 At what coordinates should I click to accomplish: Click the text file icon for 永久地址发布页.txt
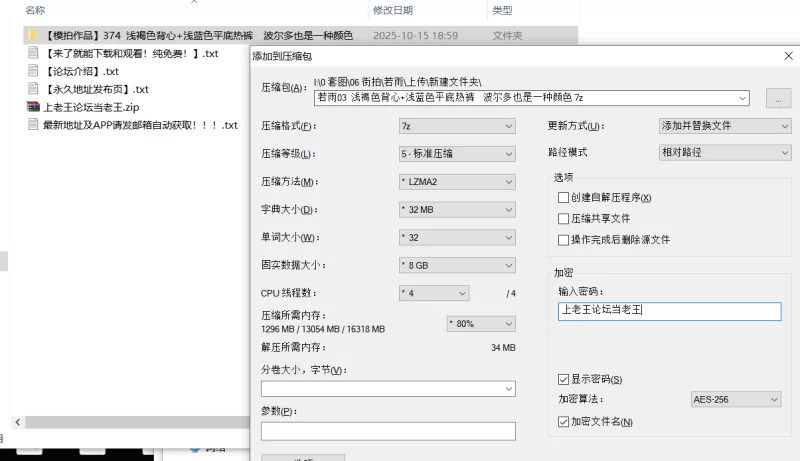(x=33, y=89)
